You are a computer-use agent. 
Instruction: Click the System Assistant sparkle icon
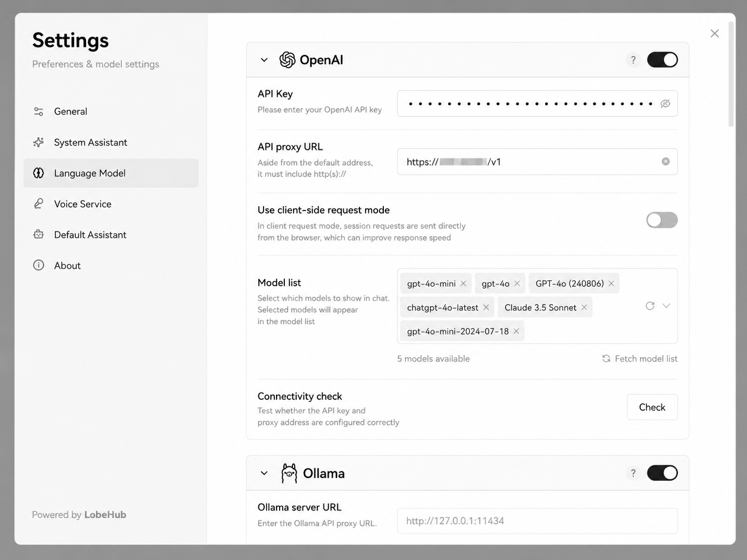39,142
